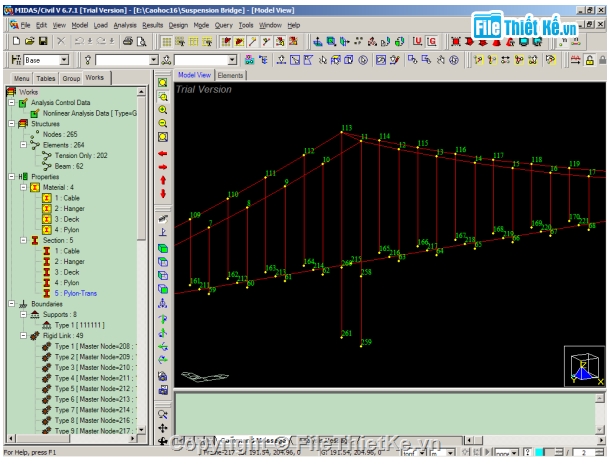Click the pencil edit icon in second toolbar
This screenshot has width=610, height=467.
tap(395, 60)
